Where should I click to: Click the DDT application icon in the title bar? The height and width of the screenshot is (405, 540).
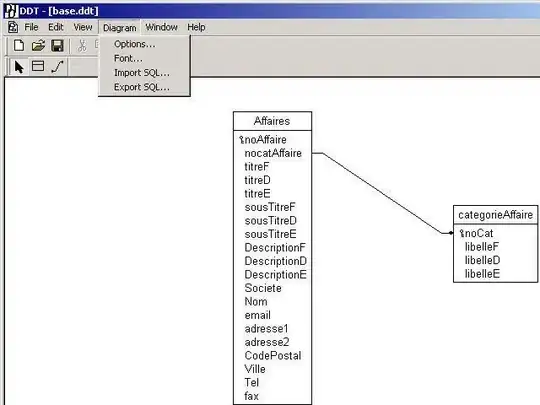pos(11,11)
